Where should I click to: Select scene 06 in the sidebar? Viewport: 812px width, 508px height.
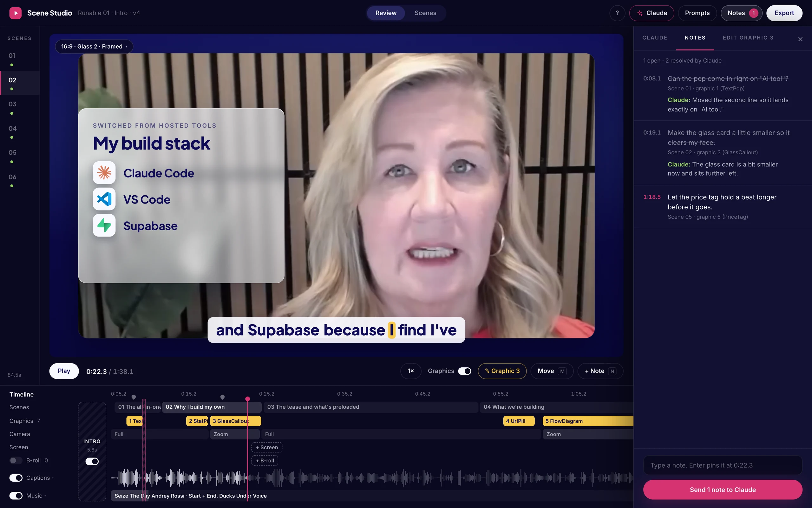click(19, 180)
